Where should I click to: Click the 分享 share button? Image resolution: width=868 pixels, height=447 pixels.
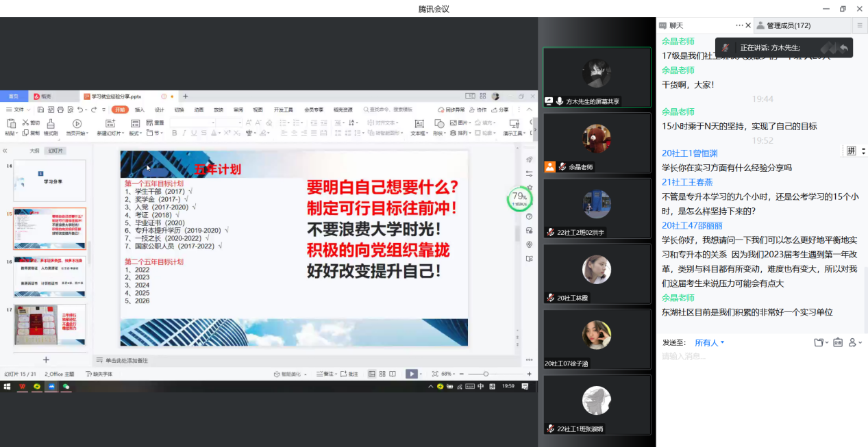click(x=500, y=110)
